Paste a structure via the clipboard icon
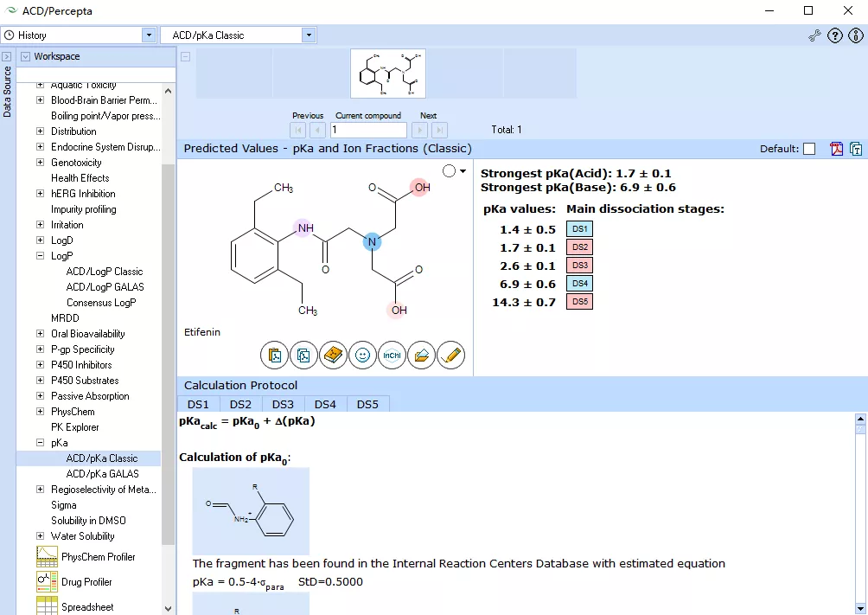This screenshot has height=615, width=868. point(273,355)
